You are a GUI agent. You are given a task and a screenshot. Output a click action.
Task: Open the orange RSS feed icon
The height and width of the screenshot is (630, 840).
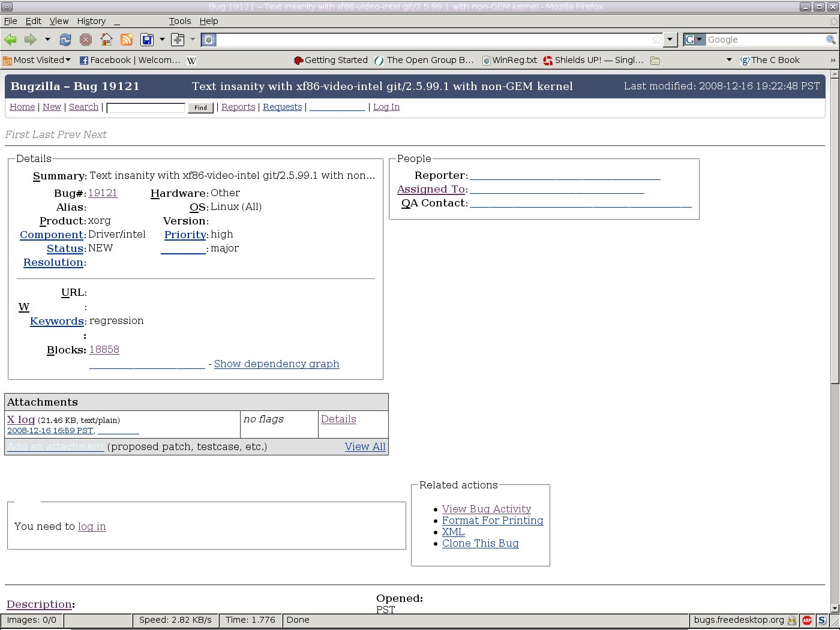(127, 40)
